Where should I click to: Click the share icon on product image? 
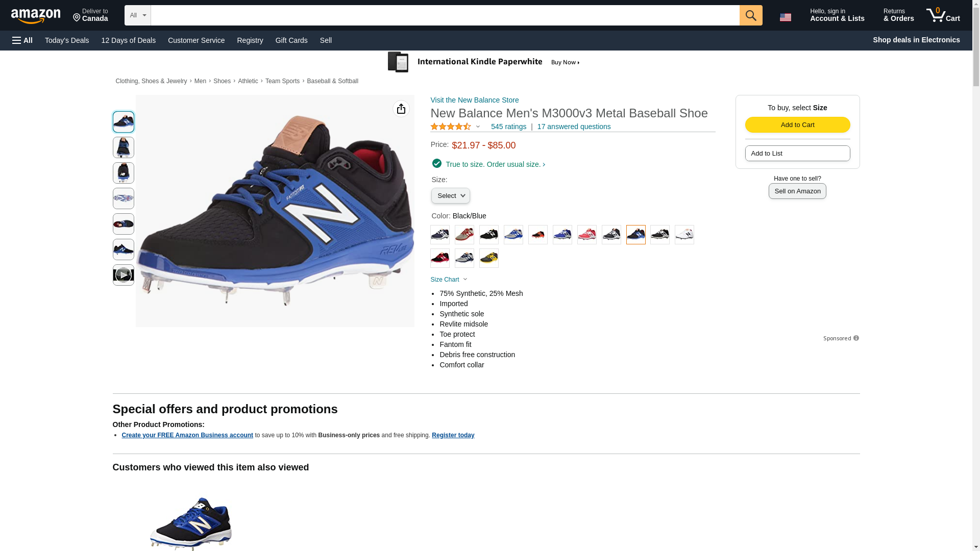tap(401, 109)
